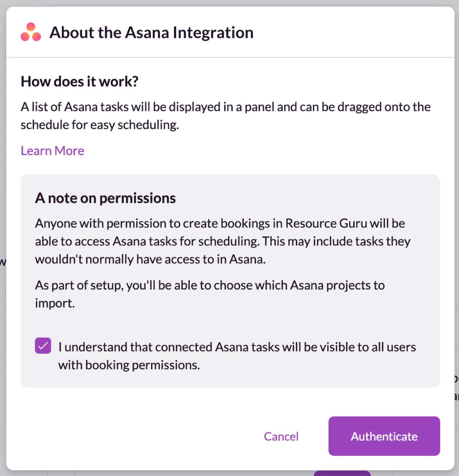Click the empty white area left of Cancel
This screenshot has height=476, width=459.
[136, 436]
